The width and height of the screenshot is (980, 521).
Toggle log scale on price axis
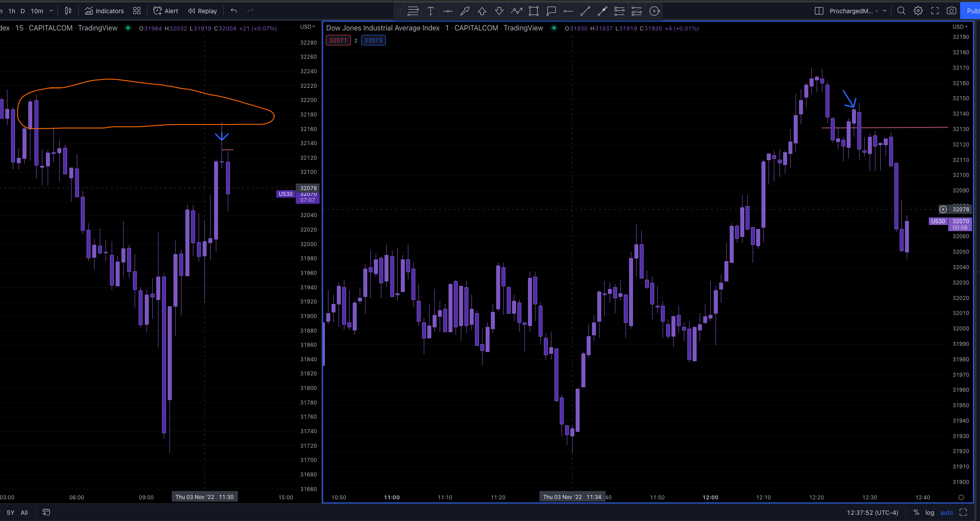click(x=930, y=513)
